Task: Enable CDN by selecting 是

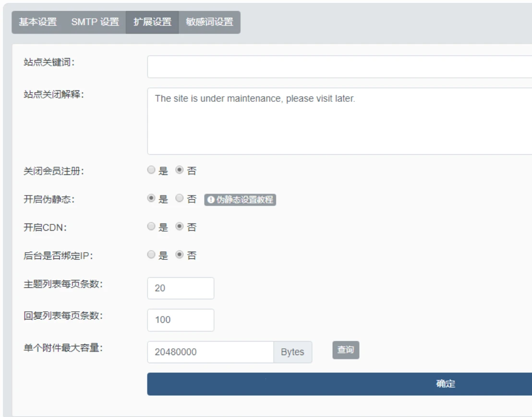Action: coord(151,226)
